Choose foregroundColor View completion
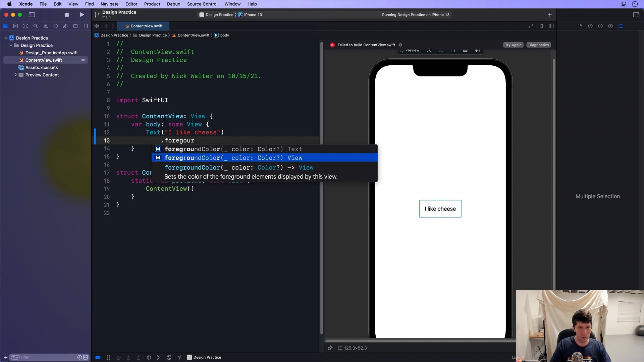 pyautogui.click(x=265, y=158)
